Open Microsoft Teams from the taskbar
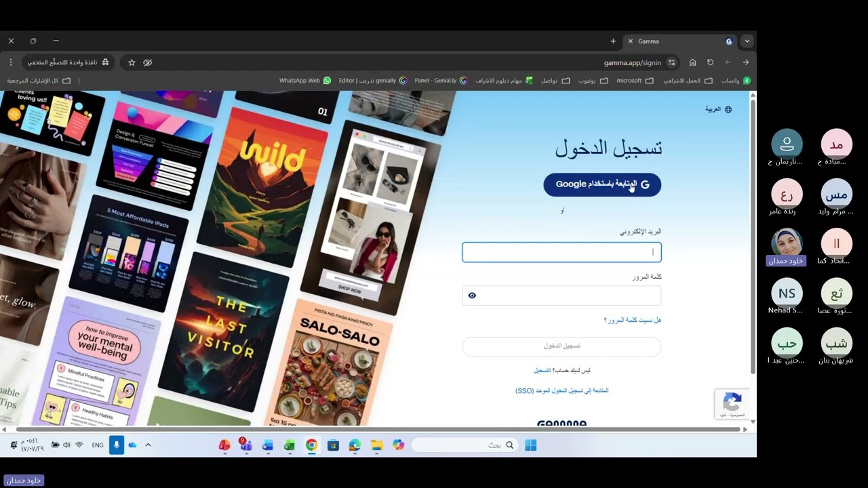Image resolution: width=868 pixels, height=488 pixels. [245, 445]
